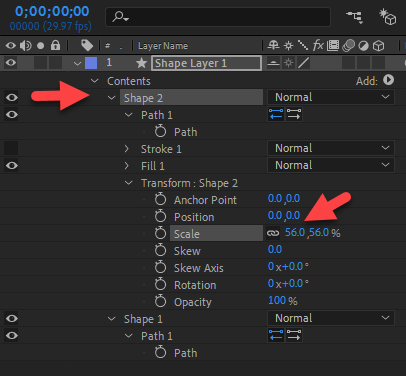Click the Opacity value 100
The height and width of the screenshot is (376, 406).
277,300
